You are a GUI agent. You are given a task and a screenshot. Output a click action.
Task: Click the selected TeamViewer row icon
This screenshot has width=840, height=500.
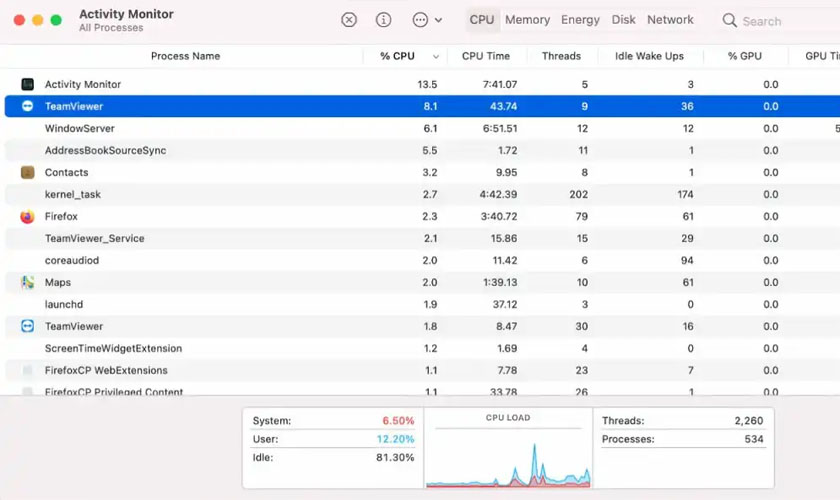[27, 106]
